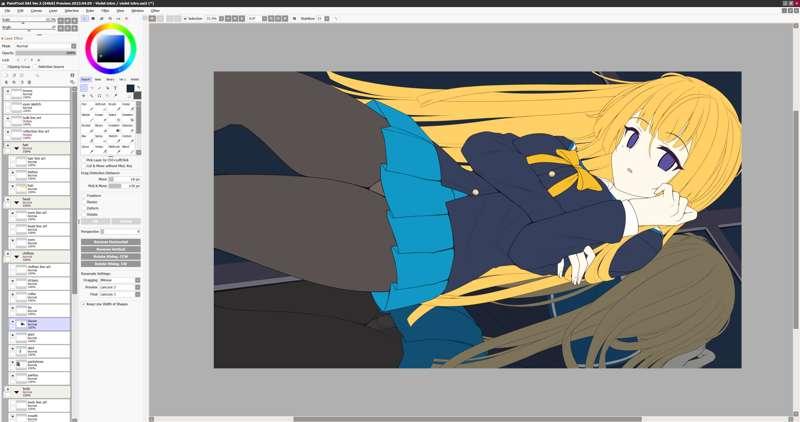This screenshot has height=422, width=800.
Task: Create a new normal layer
Action: [6, 75]
